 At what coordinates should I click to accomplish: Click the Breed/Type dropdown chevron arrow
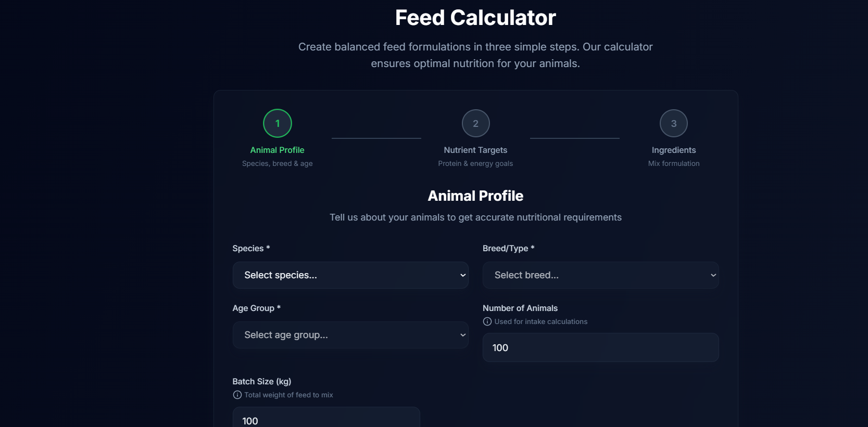click(713, 275)
